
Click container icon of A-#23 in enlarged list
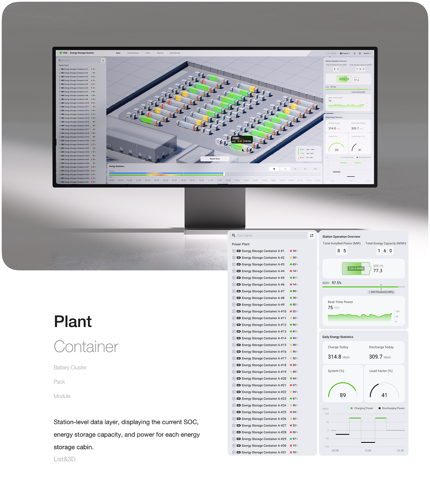(x=239, y=399)
